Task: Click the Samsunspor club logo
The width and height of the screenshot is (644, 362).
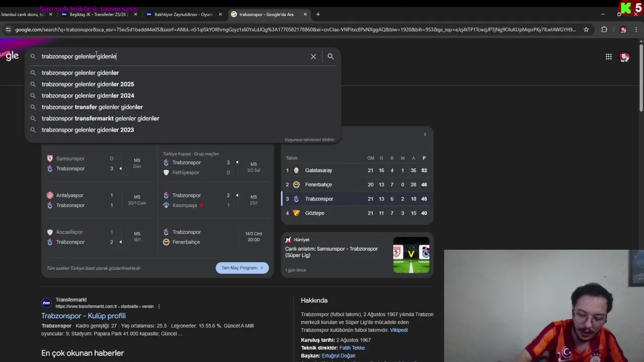Action: coord(50,158)
